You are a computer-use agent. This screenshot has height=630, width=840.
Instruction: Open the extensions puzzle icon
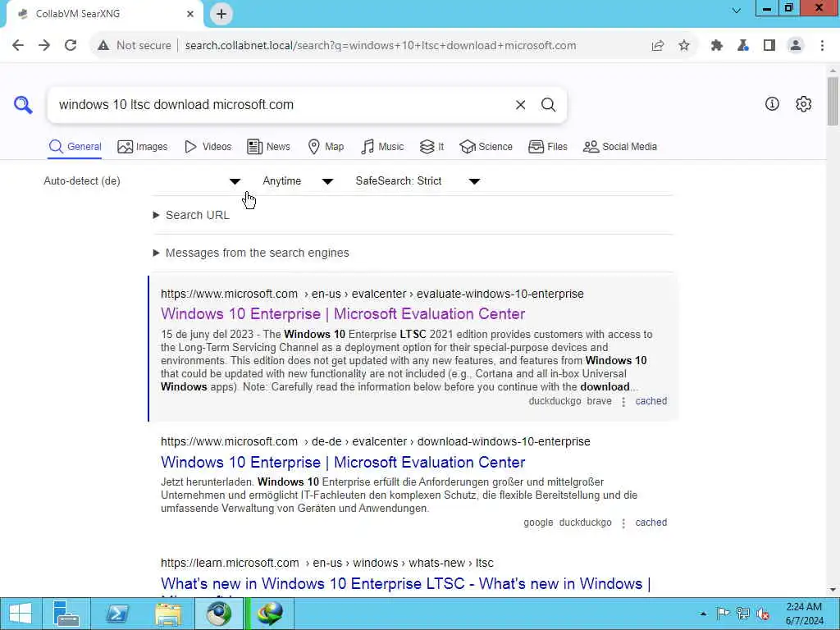[x=717, y=46]
